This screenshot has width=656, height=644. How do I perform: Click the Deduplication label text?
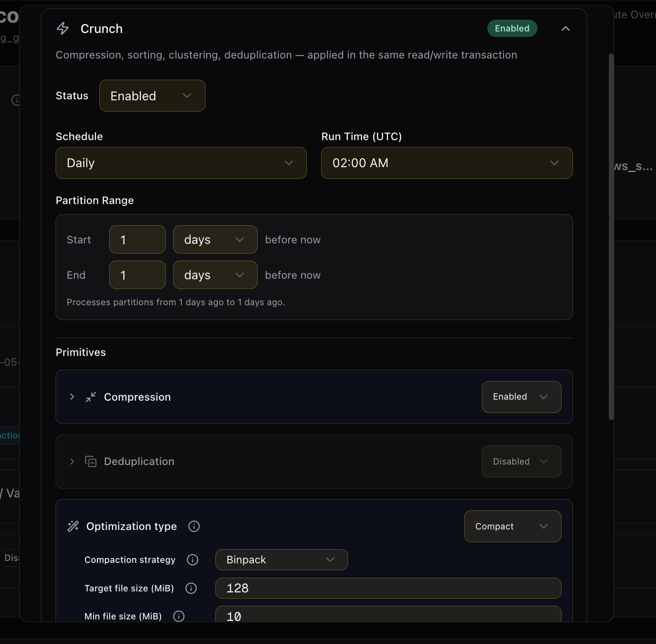139,462
